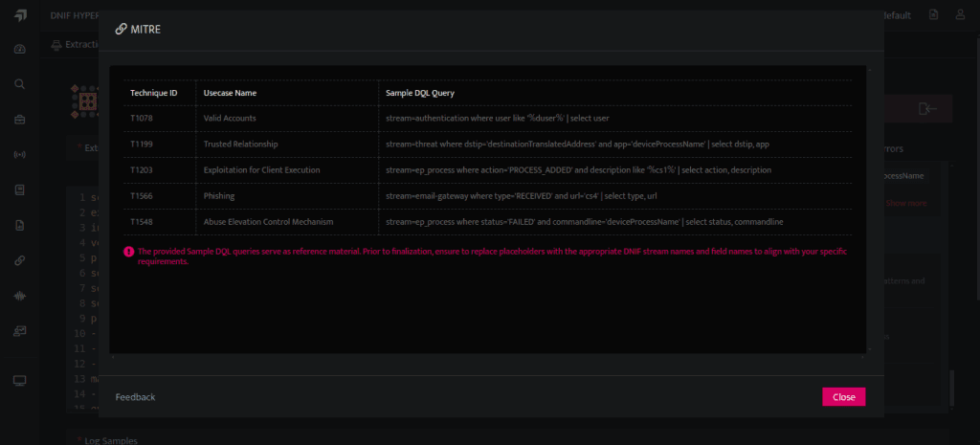
Task: Open the link chain icon in sidebar
Action: [x=20, y=260]
